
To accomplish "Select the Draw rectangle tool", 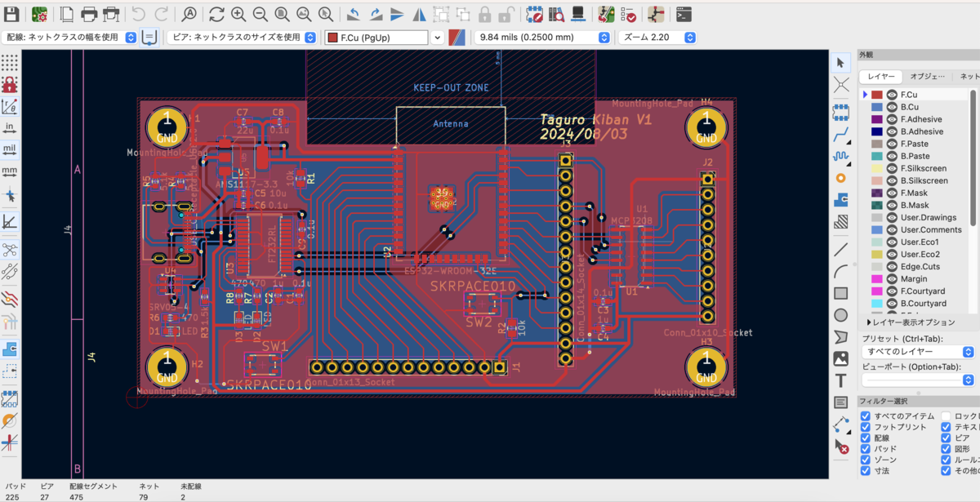I will pos(840,293).
